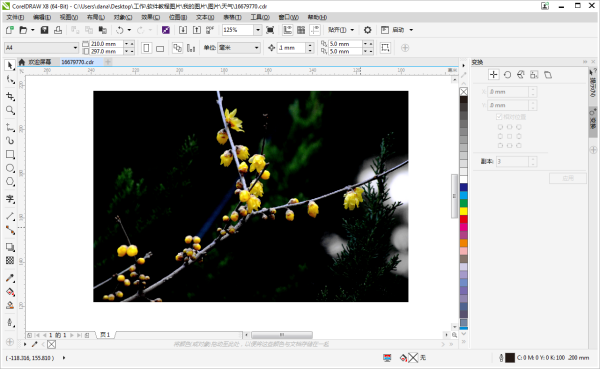
Task: Select the Text tool (字)
Action: point(10,199)
